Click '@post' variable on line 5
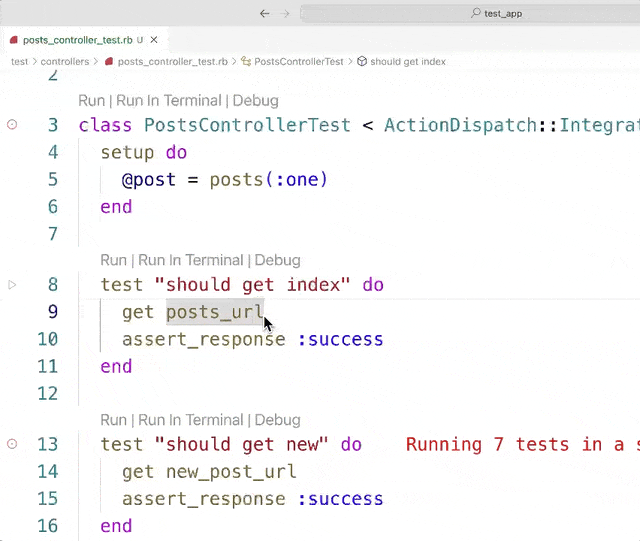Screen dimensions: 640x541 click(x=149, y=180)
